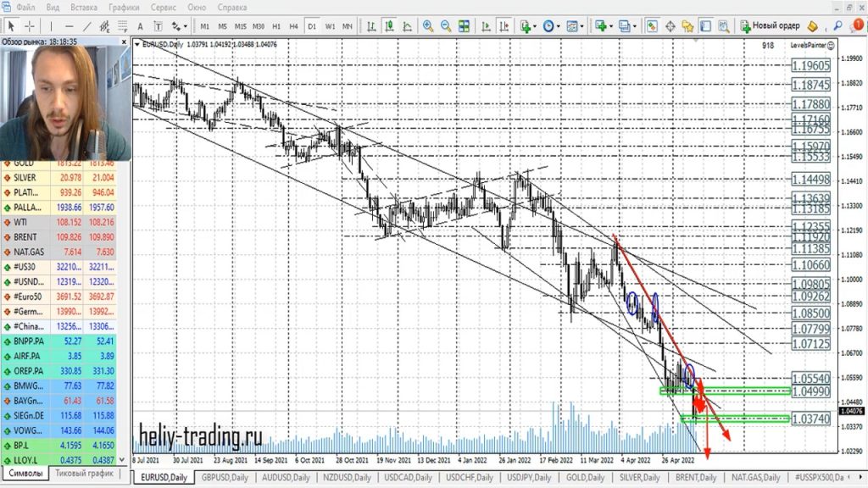Open the Сервис menu

tap(164, 7)
